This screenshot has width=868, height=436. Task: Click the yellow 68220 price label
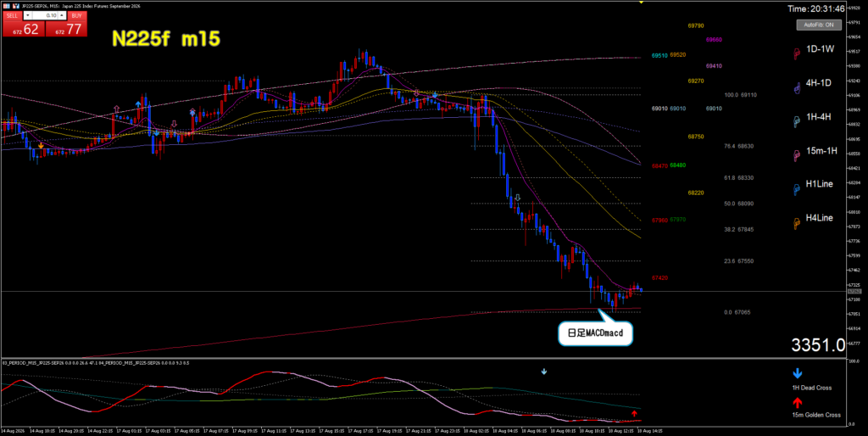696,193
